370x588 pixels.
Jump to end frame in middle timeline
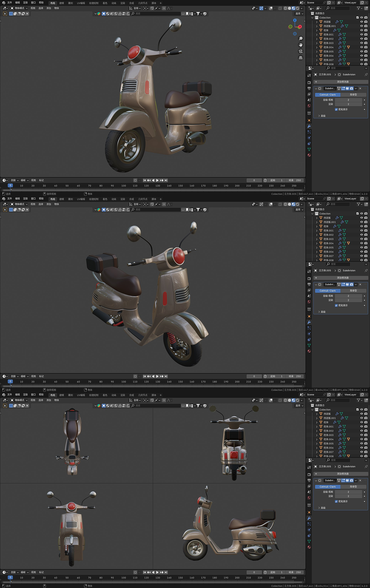166,376
